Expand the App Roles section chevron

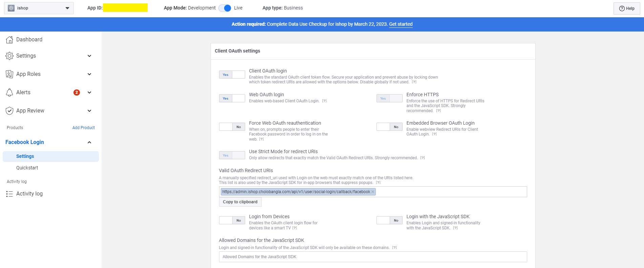pyautogui.click(x=89, y=74)
